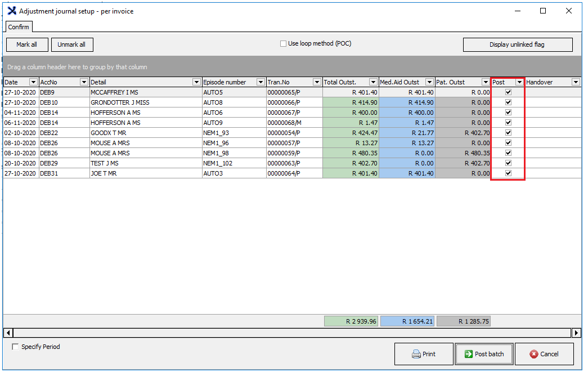
Task: Uncheck Post box for MCCAFFREY I MS
Action: (x=508, y=92)
